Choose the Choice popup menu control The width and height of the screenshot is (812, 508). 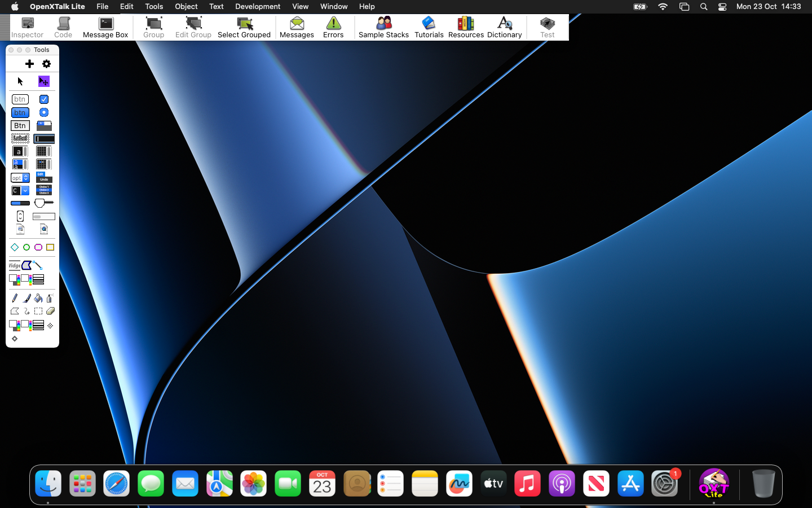pyautogui.click(x=44, y=190)
